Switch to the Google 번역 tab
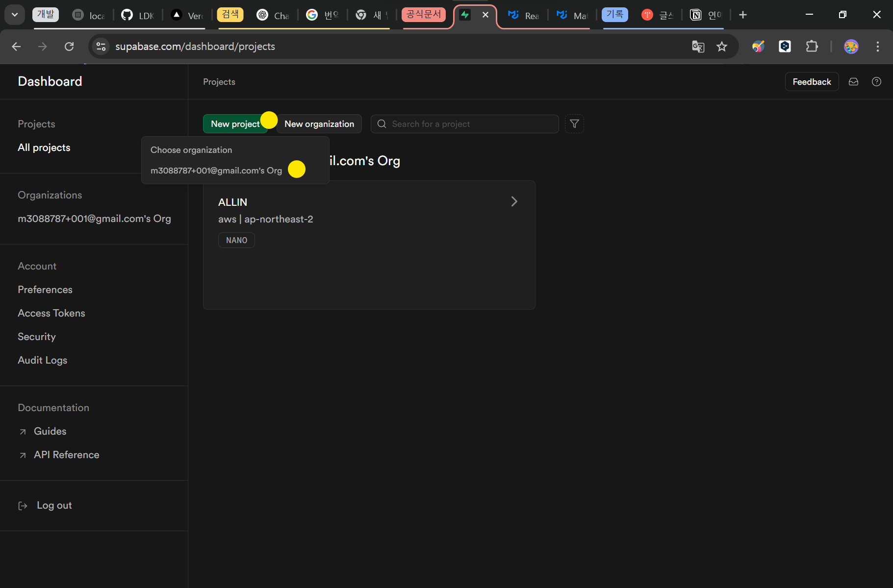Image resolution: width=893 pixels, height=588 pixels. pos(322,15)
